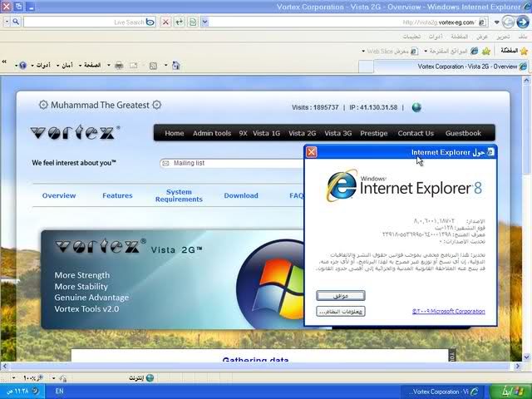Open the Prestige navigation link
This screenshot has height=399, width=532.
[x=373, y=133]
